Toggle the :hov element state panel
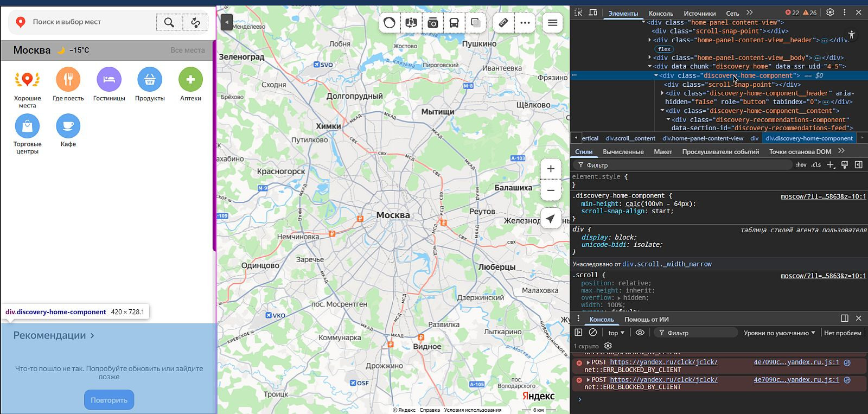 click(x=801, y=165)
